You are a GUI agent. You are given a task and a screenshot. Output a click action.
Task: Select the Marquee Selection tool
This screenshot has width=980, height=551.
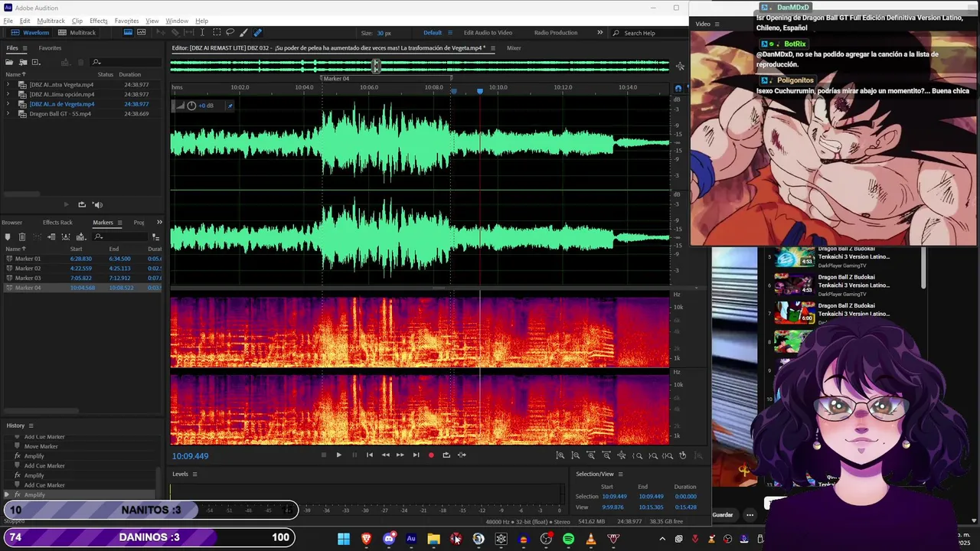(x=217, y=33)
